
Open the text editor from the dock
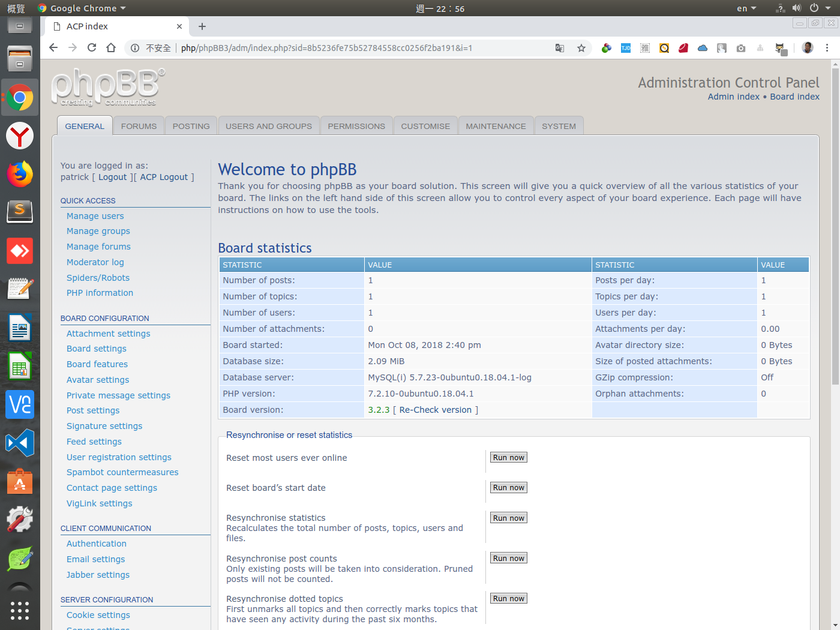coord(20,289)
